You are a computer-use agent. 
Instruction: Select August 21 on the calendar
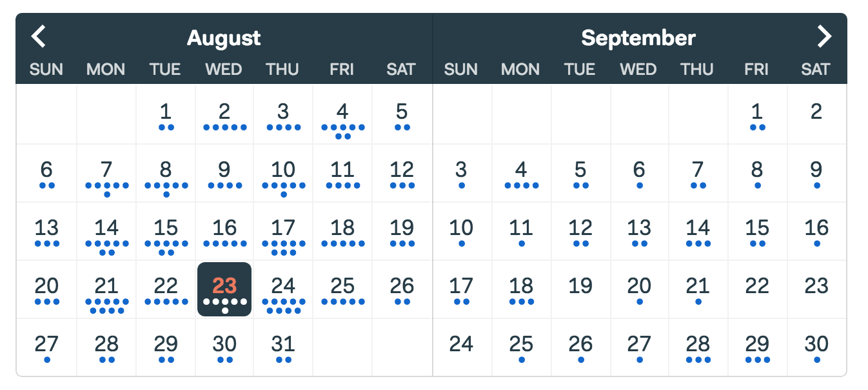106,289
